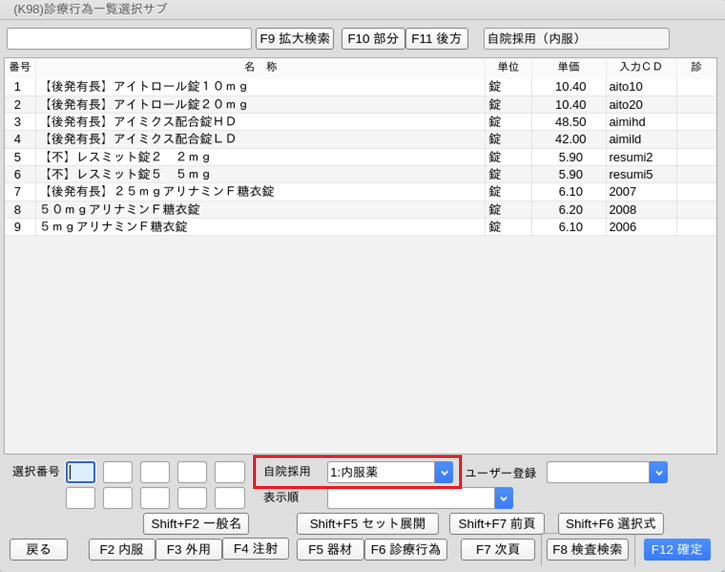Click the F4 注射 button
Viewport: 725px width, 572px height.
click(x=255, y=549)
